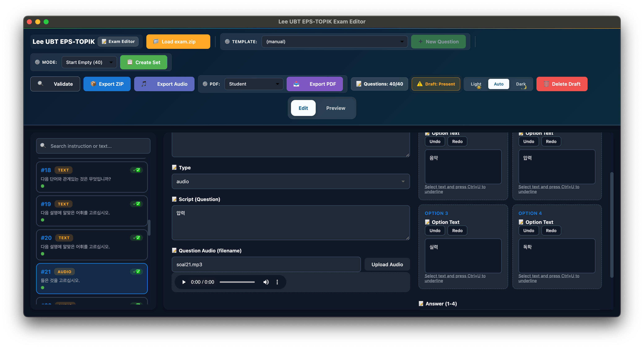Image resolution: width=644 pixels, height=348 pixels.
Task: Click Redo above the 압력 option text
Action: [551, 141]
